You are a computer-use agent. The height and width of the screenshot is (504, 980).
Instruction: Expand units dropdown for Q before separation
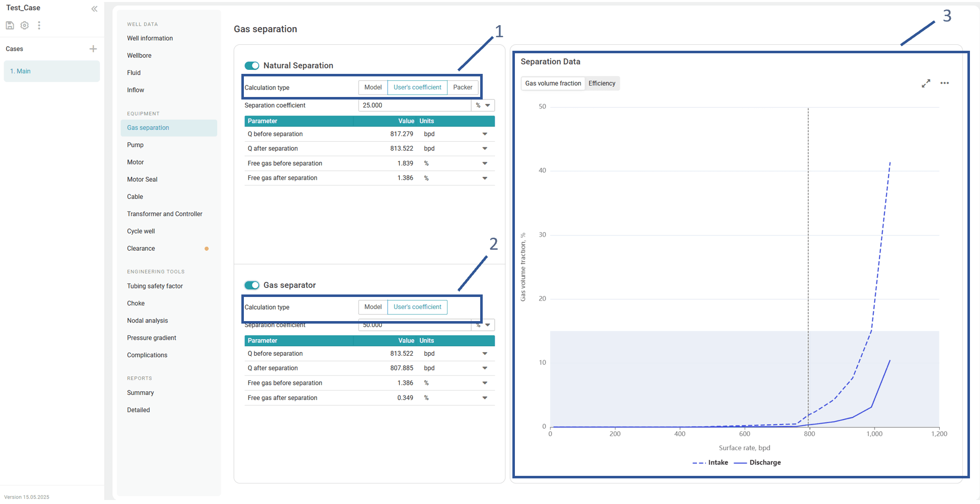485,134
